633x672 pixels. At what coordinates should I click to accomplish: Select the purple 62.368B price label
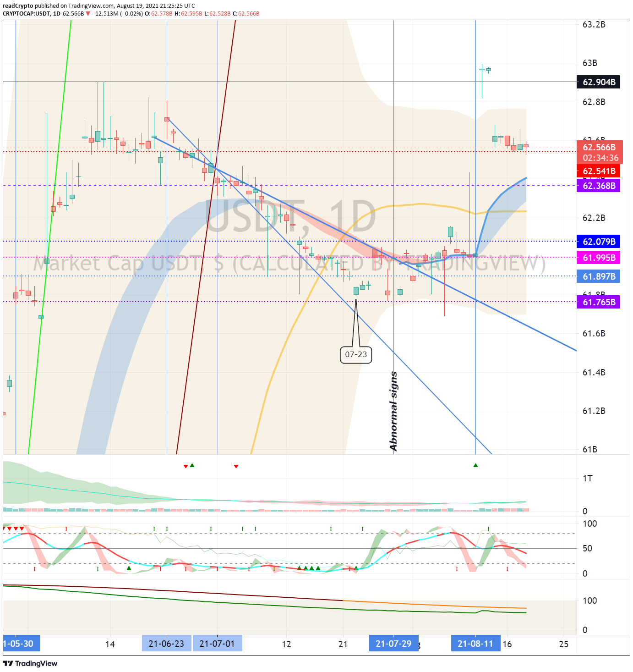pyautogui.click(x=598, y=186)
